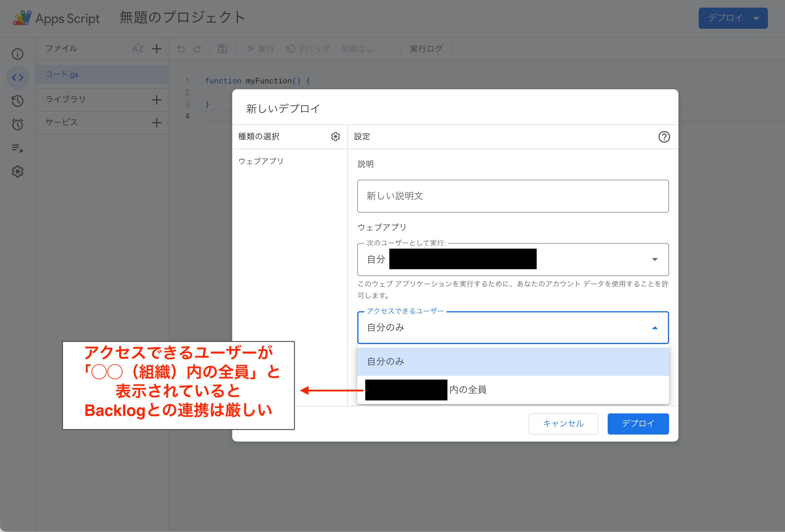Save project with the floppy disk icon
785x532 pixels.
pyautogui.click(x=222, y=49)
